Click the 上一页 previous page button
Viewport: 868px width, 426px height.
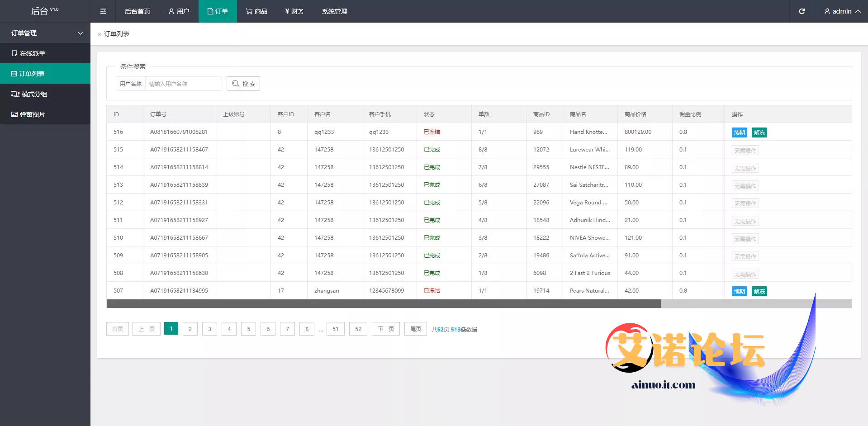pyautogui.click(x=147, y=329)
